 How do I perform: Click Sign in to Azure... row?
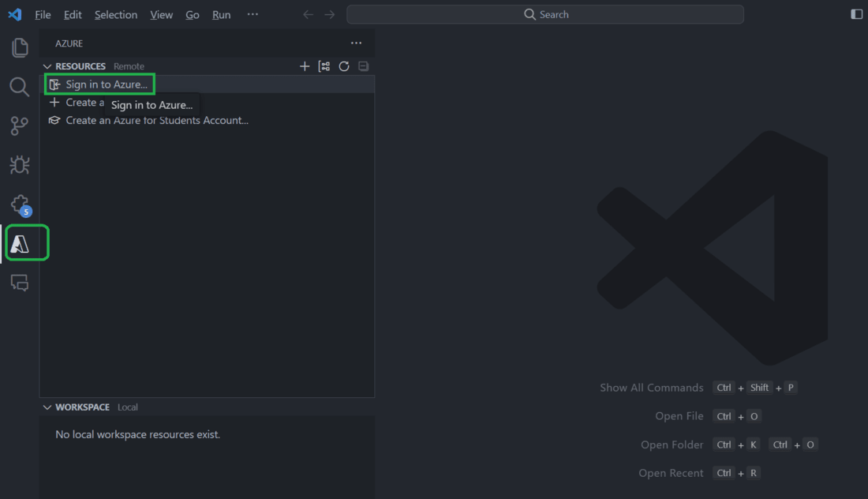[208, 84]
